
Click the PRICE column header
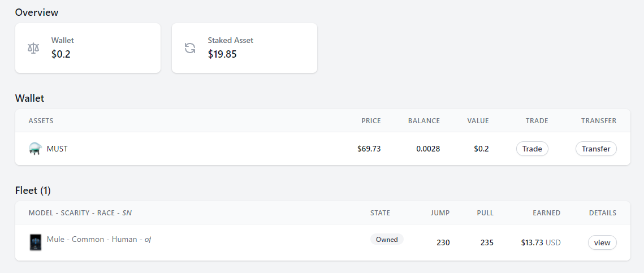click(x=371, y=121)
